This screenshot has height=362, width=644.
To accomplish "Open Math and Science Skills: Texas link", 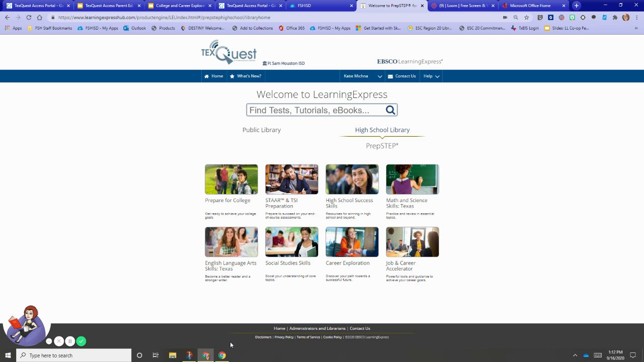I will click(x=407, y=203).
